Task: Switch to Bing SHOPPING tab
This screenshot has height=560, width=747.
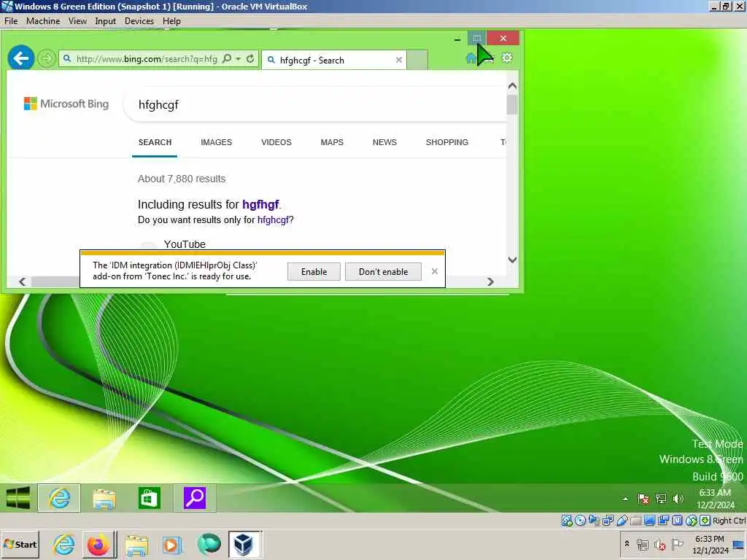Action: (447, 142)
